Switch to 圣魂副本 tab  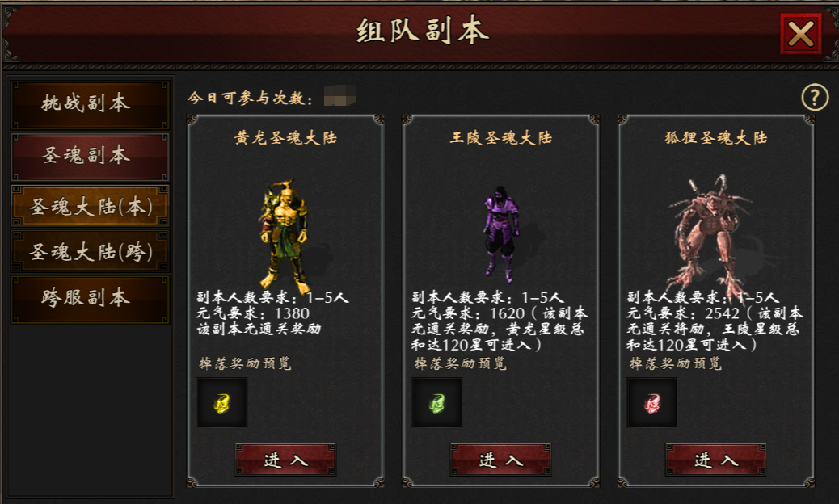[90, 157]
